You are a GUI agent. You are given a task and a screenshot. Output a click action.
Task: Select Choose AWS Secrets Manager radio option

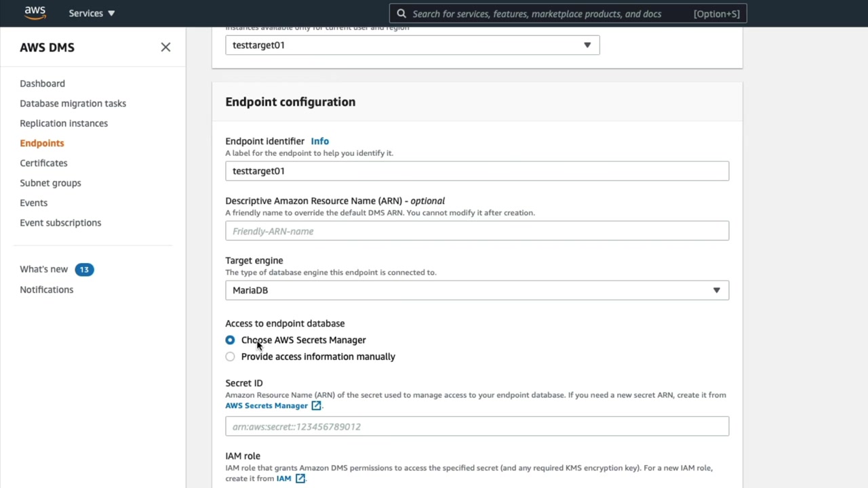231,340
